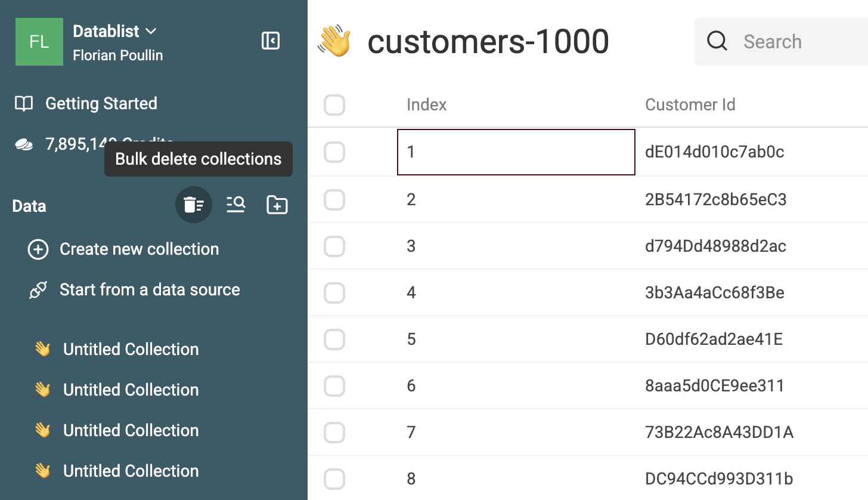The width and height of the screenshot is (868, 500).
Task: Check the checkbox for row 1
Action: coord(334,152)
